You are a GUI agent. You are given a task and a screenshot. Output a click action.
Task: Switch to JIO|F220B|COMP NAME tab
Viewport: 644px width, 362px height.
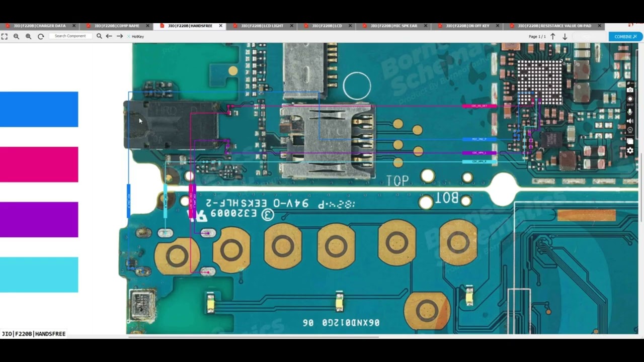[117, 26]
